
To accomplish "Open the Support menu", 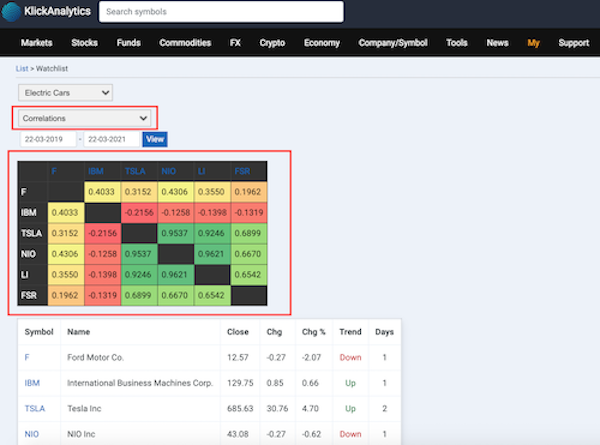I will pyautogui.click(x=574, y=43).
